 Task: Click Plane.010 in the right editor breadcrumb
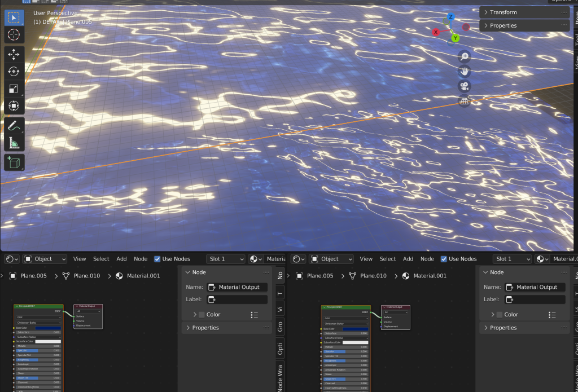pyautogui.click(x=373, y=276)
